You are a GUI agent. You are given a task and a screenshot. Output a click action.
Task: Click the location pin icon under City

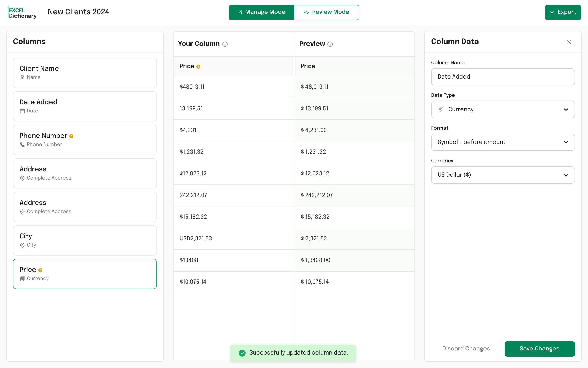coord(22,245)
